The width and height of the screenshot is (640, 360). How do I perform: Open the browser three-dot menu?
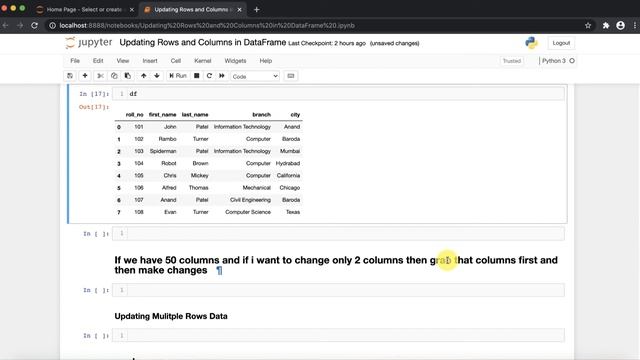635,25
